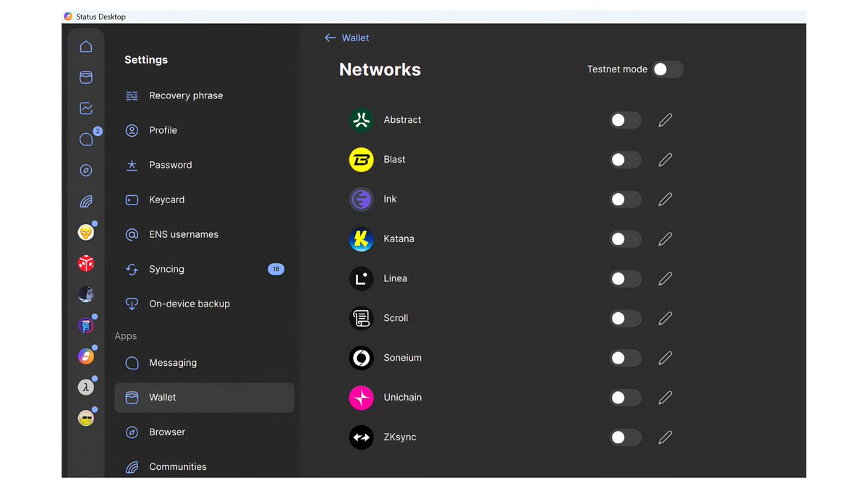Open Profile settings

205,130
